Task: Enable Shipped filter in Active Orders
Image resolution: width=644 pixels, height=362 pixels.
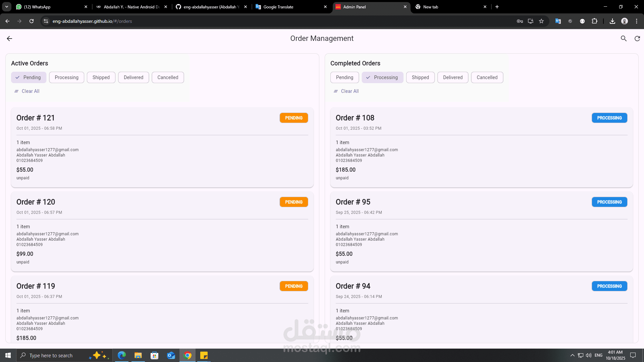Action: click(x=101, y=77)
